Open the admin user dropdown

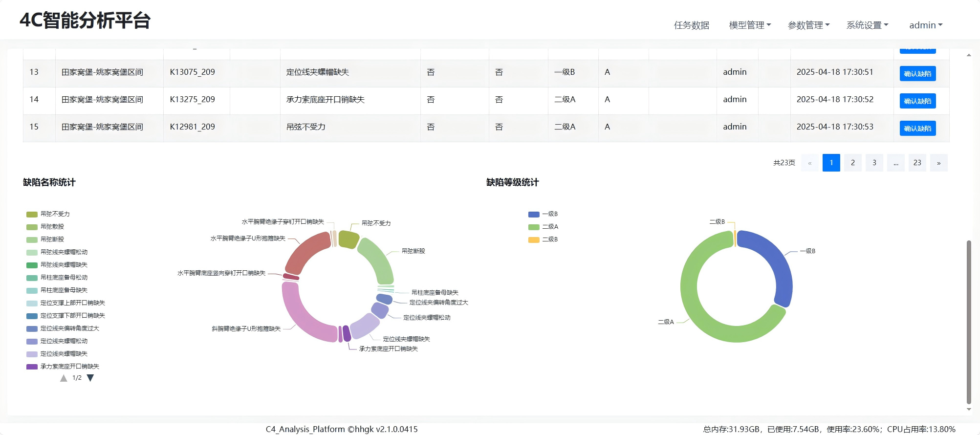point(926,25)
